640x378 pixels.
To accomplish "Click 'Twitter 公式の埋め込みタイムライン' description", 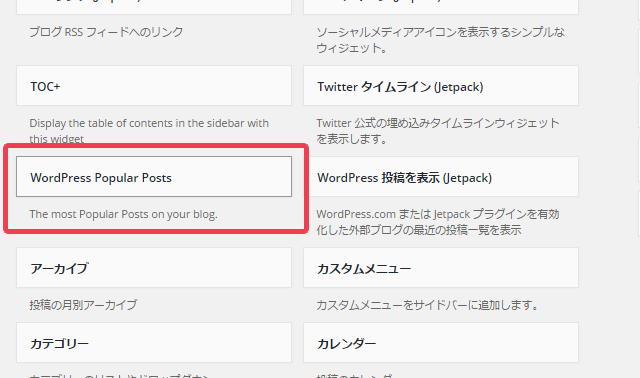I will (x=438, y=131).
